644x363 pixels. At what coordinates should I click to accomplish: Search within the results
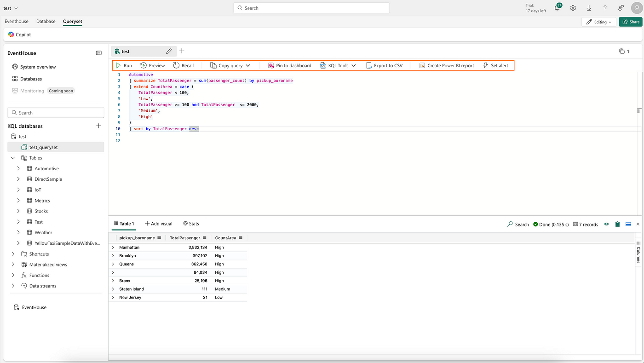(518, 225)
